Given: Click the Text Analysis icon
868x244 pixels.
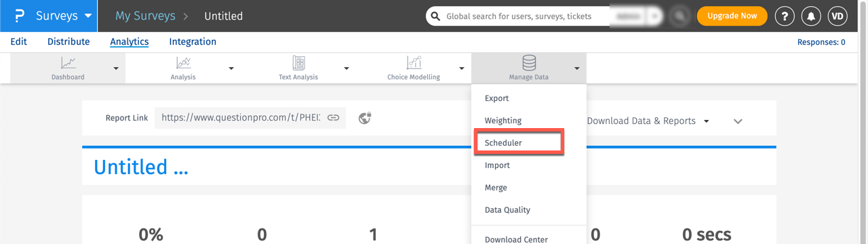Looking at the screenshot, I should 298,63.
